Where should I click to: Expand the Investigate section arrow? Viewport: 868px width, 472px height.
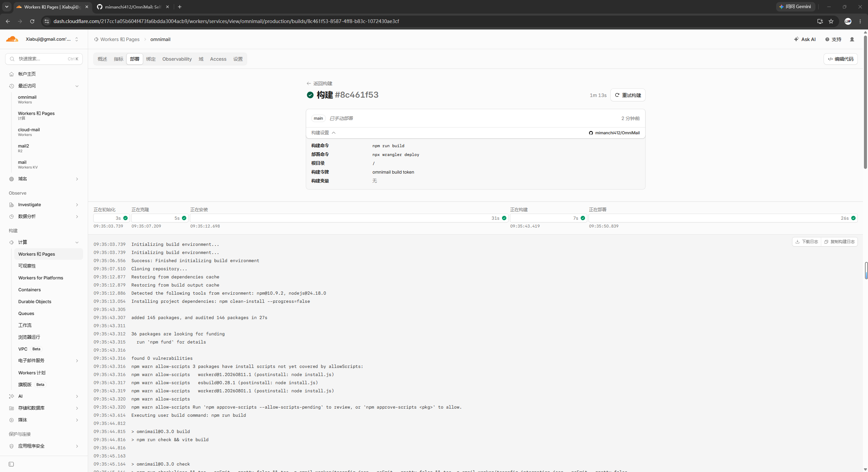pyautogui.click(x=77, y=205)
